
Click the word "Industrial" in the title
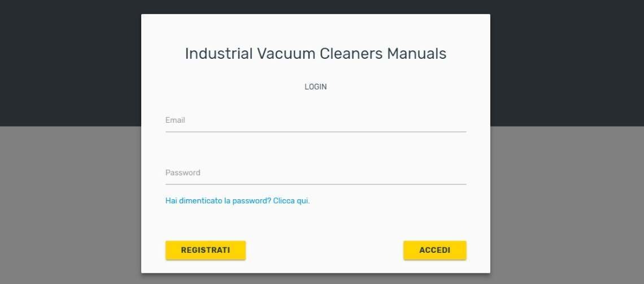(219, 54)
